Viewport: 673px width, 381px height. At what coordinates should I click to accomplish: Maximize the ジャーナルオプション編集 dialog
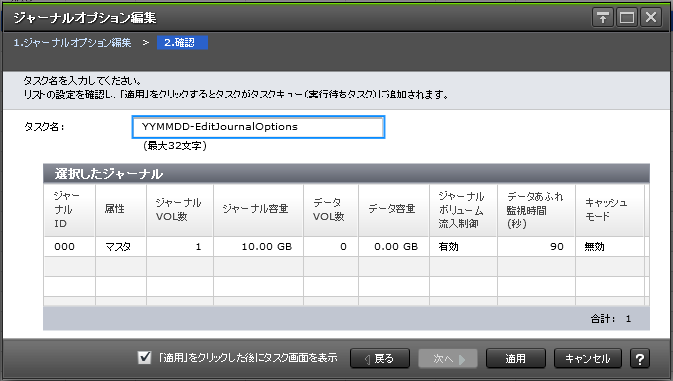(627, 18)
